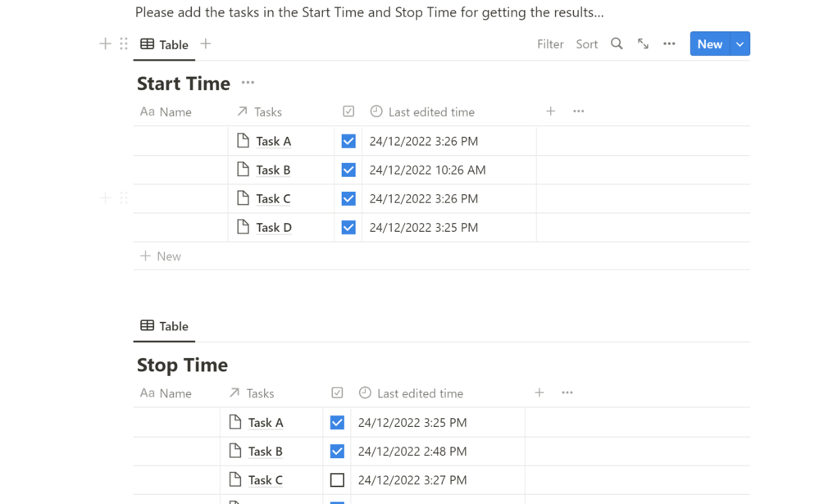Click '+ New' row under Start Time table

161,257
